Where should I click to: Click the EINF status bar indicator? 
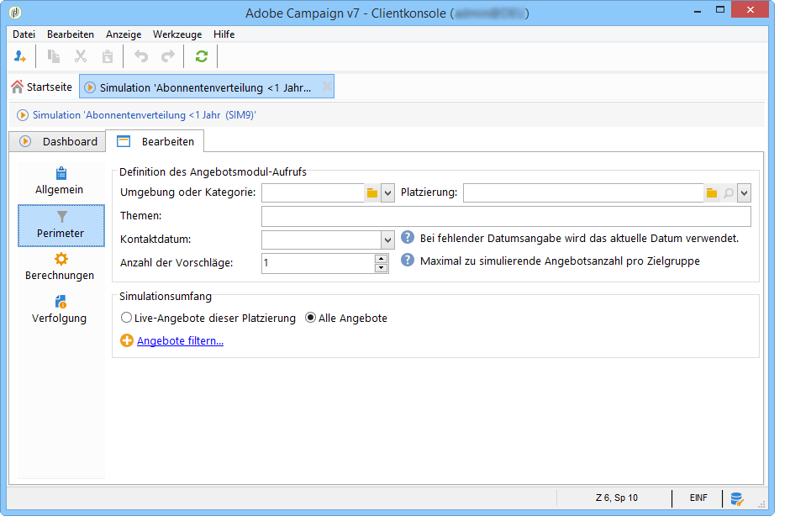click(698, 498)
